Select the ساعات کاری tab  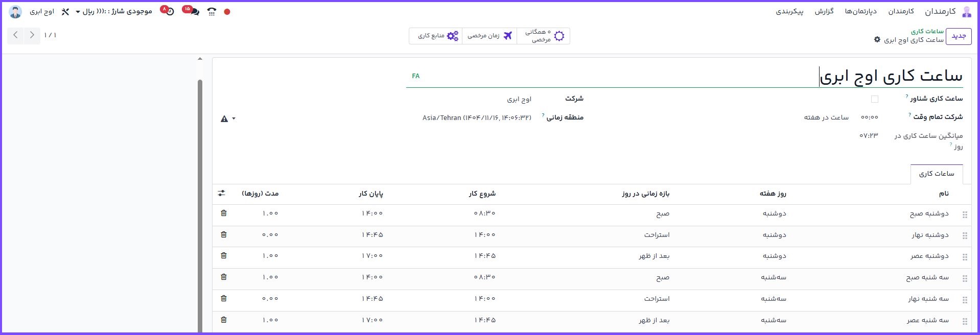click(936, 174)
